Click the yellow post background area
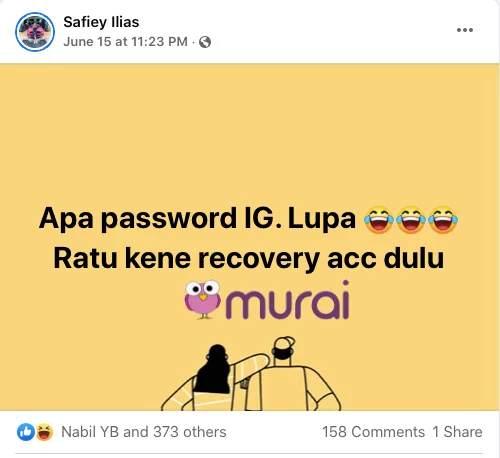 (x=250, y=133)
